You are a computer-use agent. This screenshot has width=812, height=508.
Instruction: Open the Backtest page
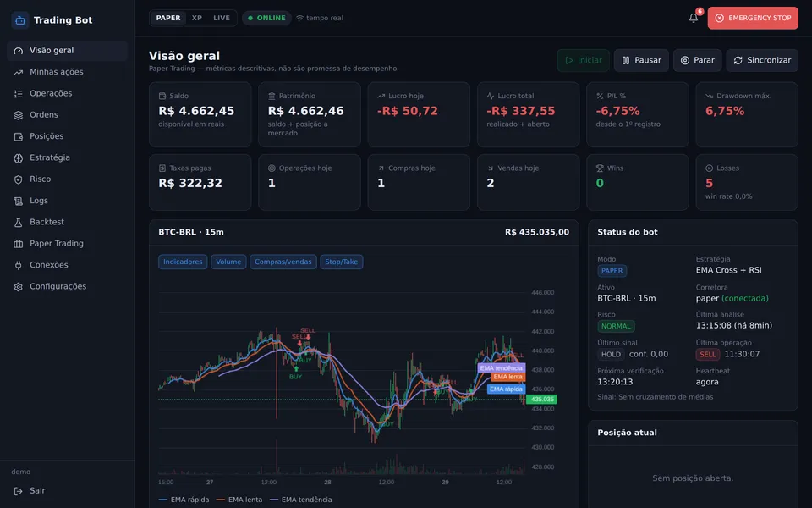pyautogui.click(x=68, y=223)
